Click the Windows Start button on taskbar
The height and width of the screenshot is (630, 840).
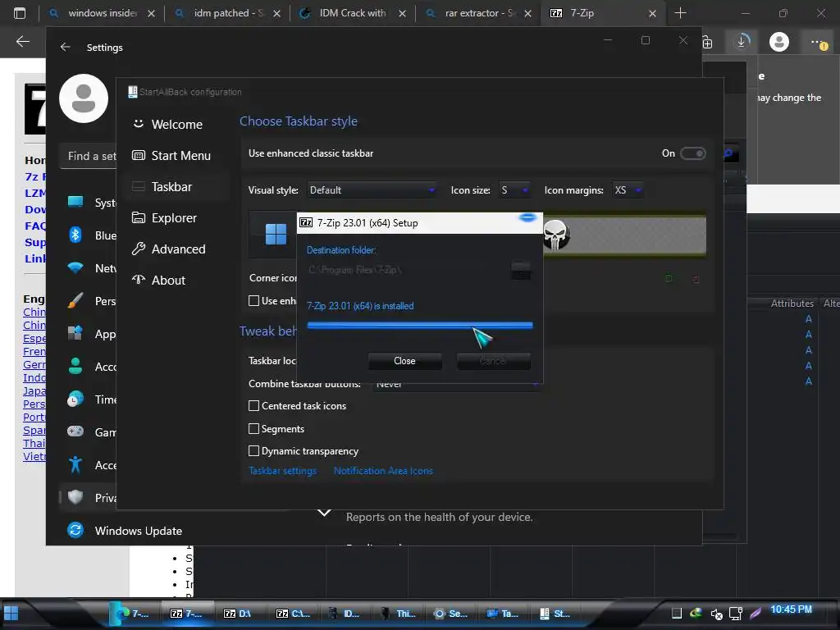coord(11,614)
